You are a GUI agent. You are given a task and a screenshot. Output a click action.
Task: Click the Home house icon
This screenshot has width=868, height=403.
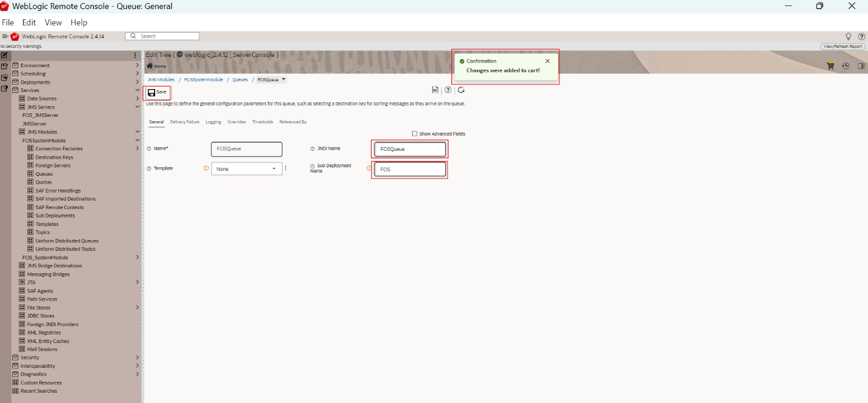[150, 66]
